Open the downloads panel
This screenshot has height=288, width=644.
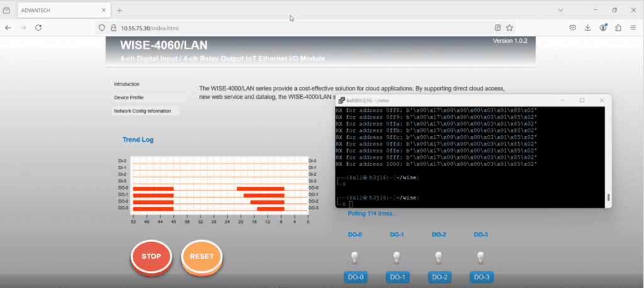pyautogui.click(x=588, y=28)
